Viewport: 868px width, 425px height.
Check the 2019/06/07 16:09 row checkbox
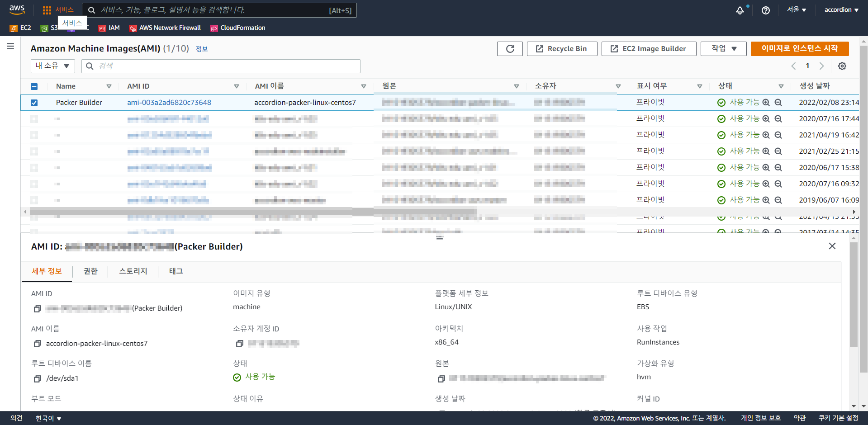(34, 200)
